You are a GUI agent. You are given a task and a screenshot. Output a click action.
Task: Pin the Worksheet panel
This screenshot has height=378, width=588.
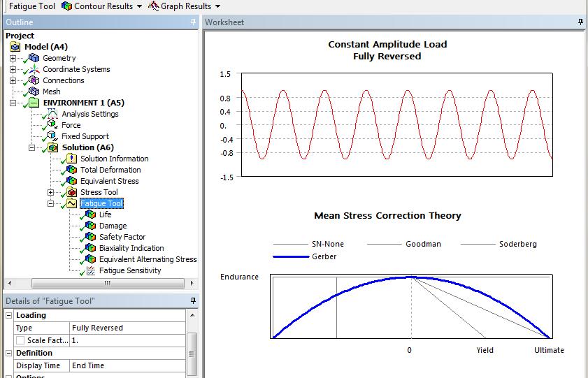point(580,22)
